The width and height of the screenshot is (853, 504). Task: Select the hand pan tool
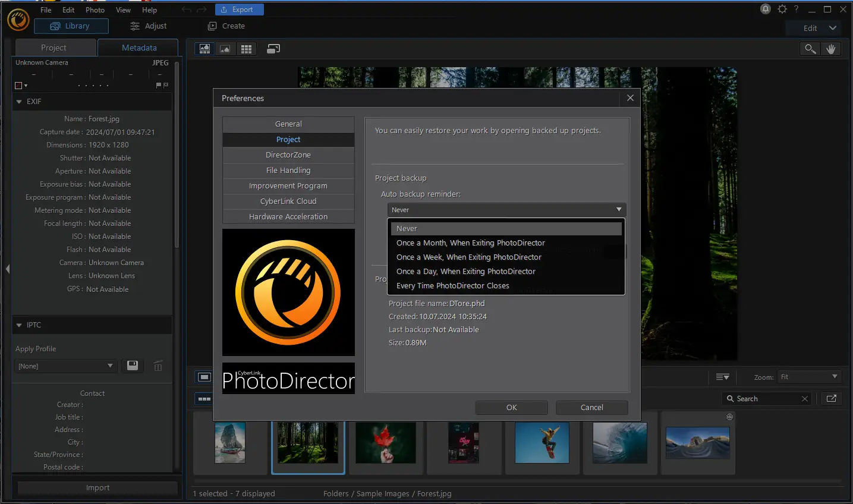pos(831,49)
